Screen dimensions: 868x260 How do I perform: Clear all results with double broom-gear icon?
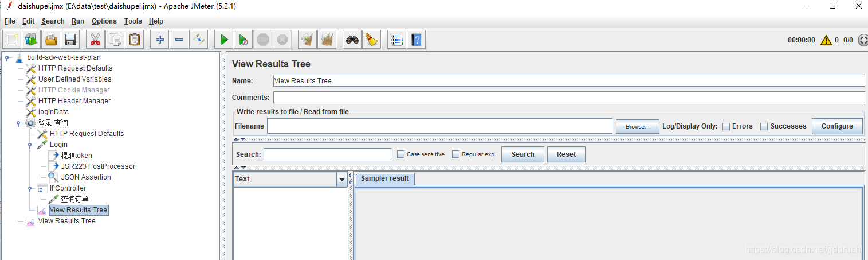coord(327,40)
